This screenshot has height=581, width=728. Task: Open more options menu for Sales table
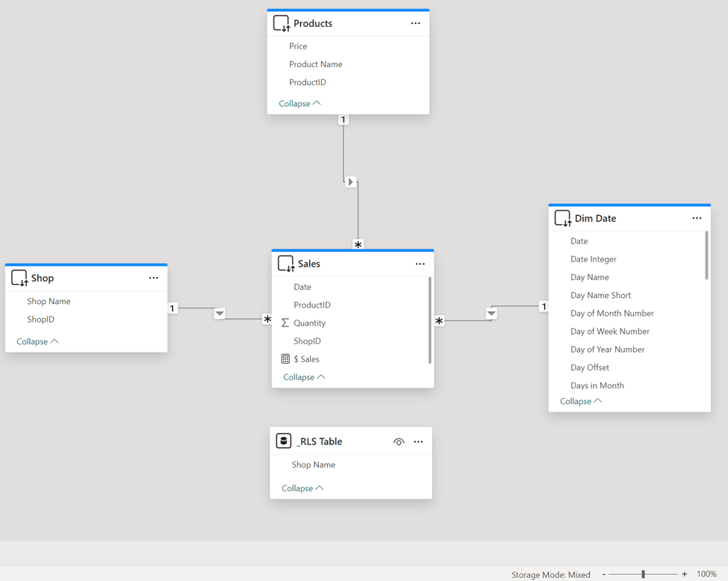click(420, 264)
